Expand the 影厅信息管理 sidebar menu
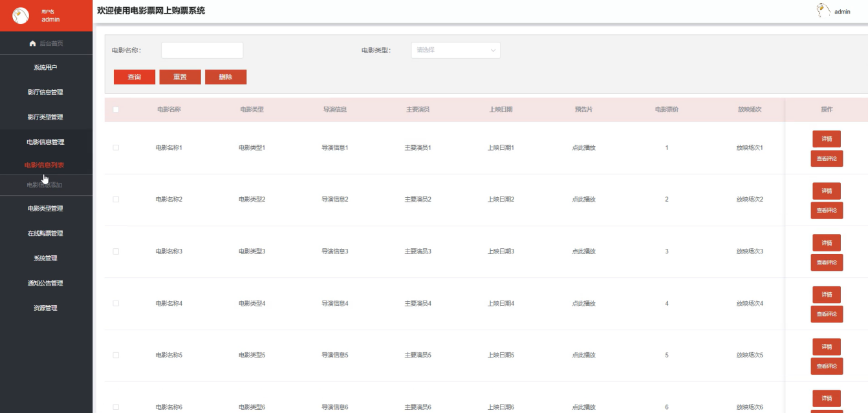This screenshot has width=868, height=413. pyautogui.click(x=47, y=92)
